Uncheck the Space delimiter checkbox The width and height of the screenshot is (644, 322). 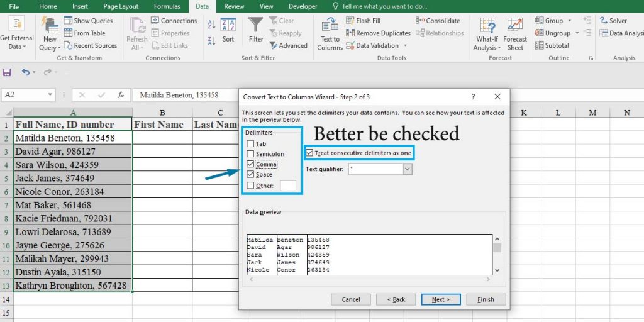pyautogui.click(x=250, y=175)
